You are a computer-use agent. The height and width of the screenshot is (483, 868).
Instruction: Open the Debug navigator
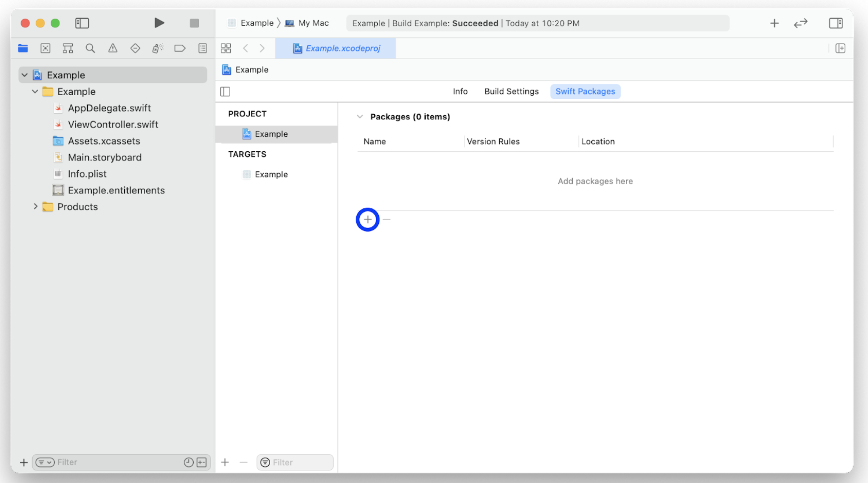pos(157,48)
